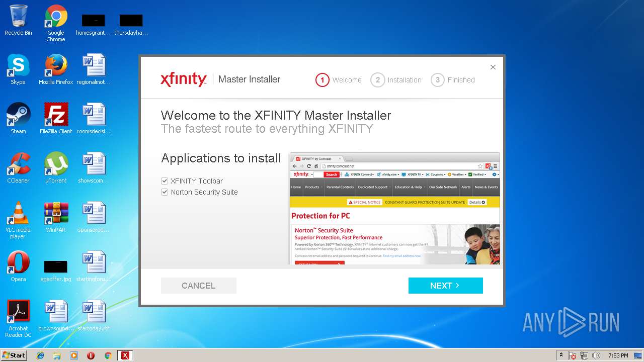Click the Chrome icon in the taskbar
644x362 pixels.
click(x=108, y=355)
